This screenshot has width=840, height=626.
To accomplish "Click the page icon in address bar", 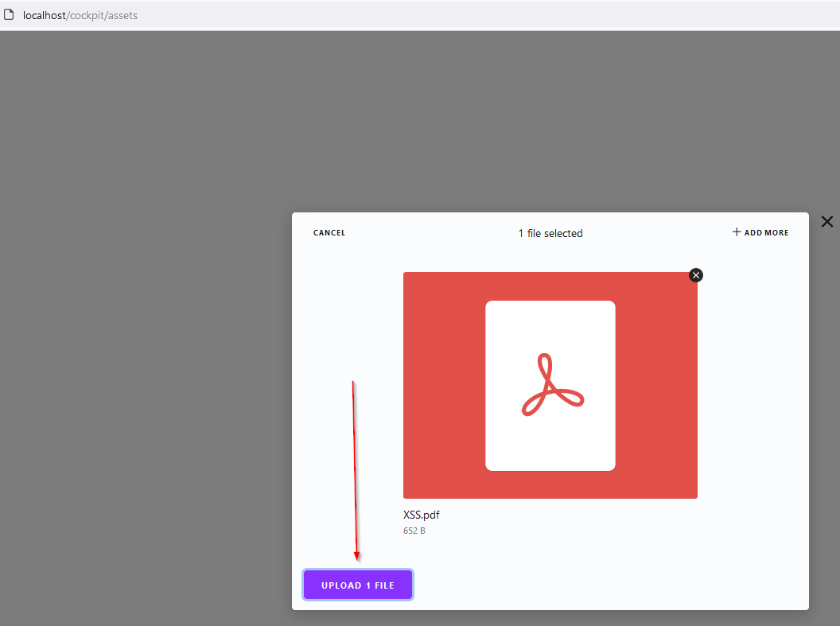I will [9, 14].
